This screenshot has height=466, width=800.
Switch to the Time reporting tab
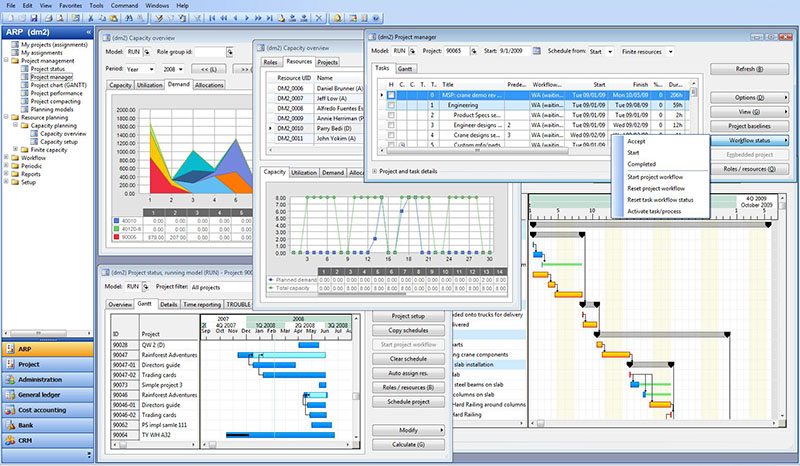[203, 303]
